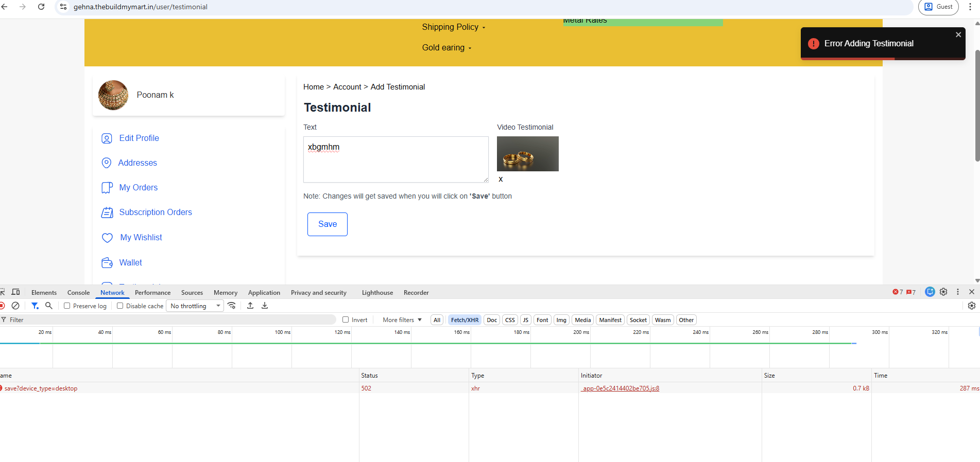
Task: Open DevTools settings gear icon
Action: tap(943, 292)
